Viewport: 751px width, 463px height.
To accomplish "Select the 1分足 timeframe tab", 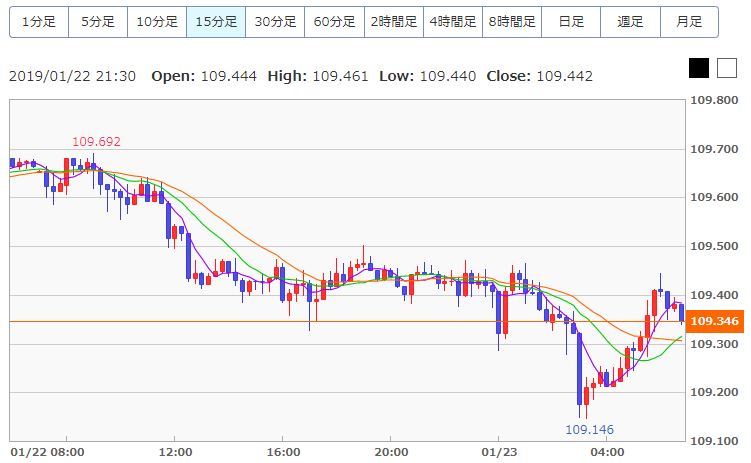I will (x=39, y=22).
